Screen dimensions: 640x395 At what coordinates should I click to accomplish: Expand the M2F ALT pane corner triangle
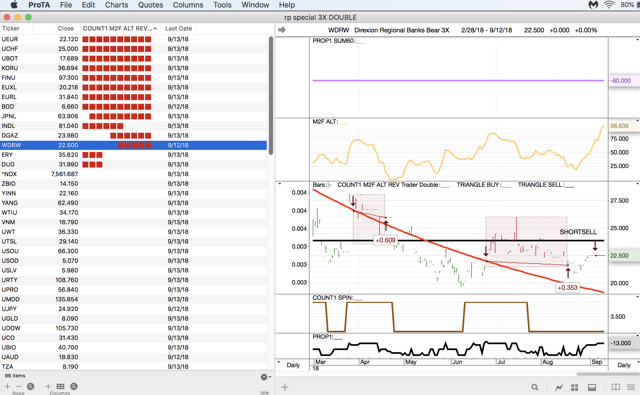(x=638, y=121)
